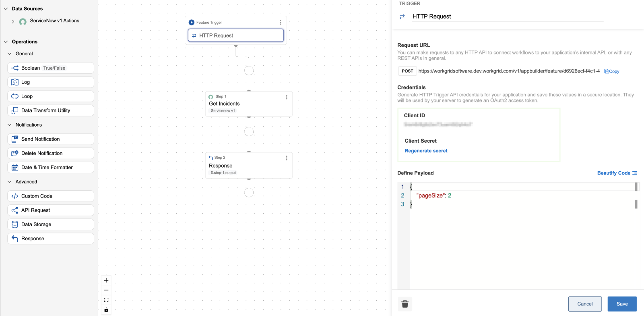Select the Boolean True/False operation
644x316 pixels.
pos(51,68)
